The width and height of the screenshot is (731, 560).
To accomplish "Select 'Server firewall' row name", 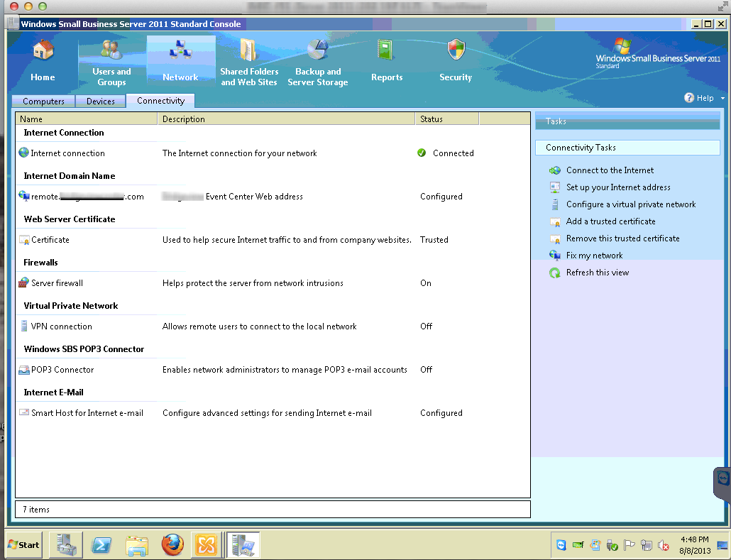I will coord(57,283).
